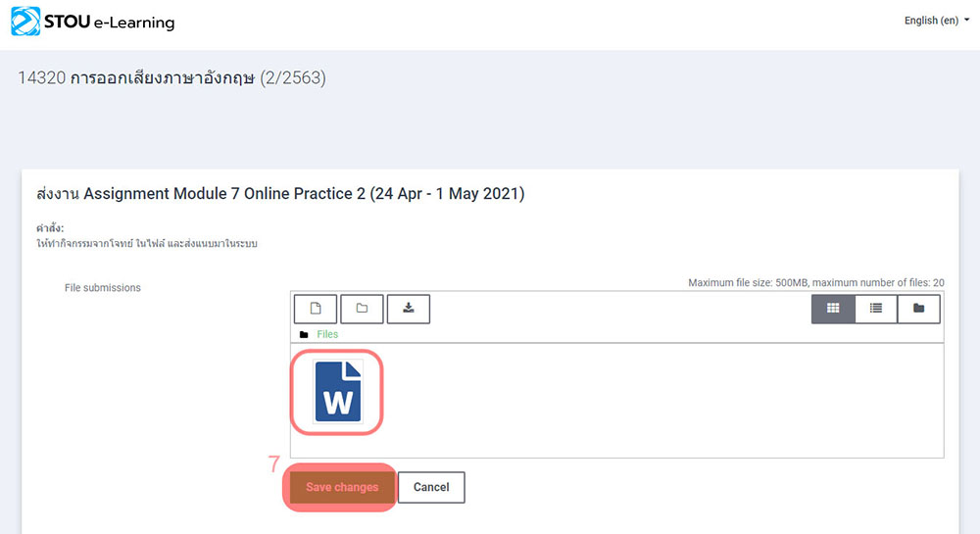Screen dimensions: 980x534
Task: Click the Cancel button
Action: click(431, 487)
